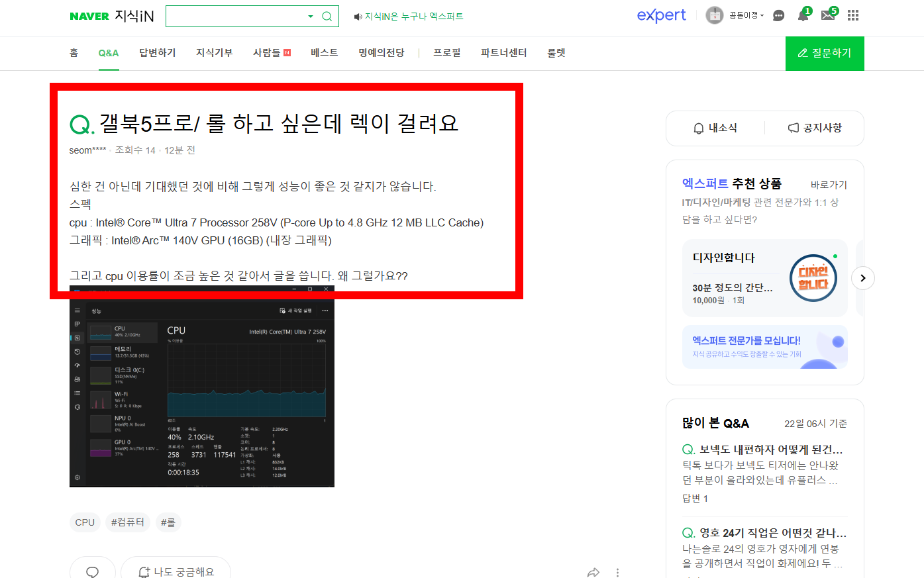This screenshot has width=924, height=578.
Task: Click the 바로가기 link in expert box
Action: (829, 185)
